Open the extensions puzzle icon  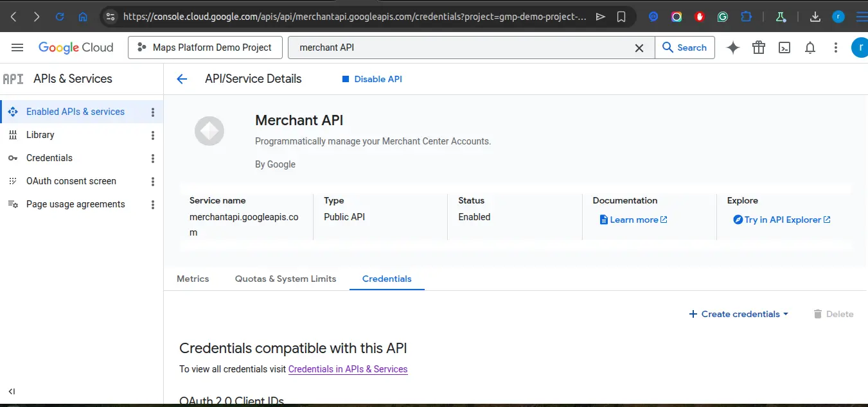click(746, 17)
